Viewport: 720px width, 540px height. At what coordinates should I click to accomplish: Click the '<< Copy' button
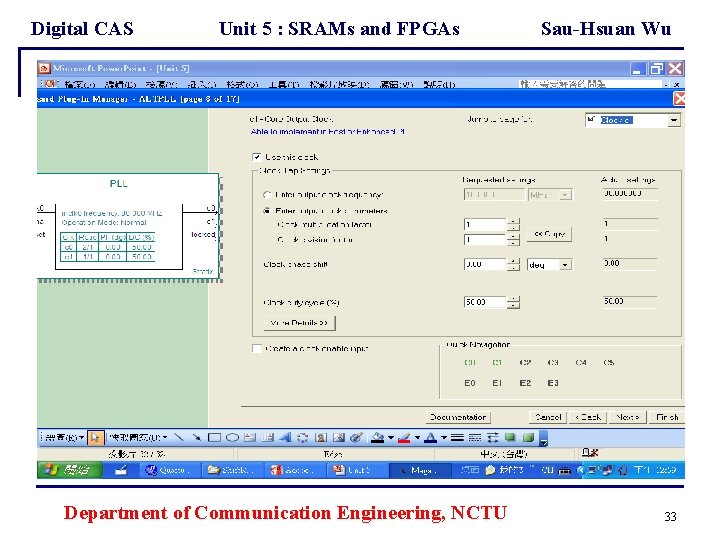[x=549, y=234]
